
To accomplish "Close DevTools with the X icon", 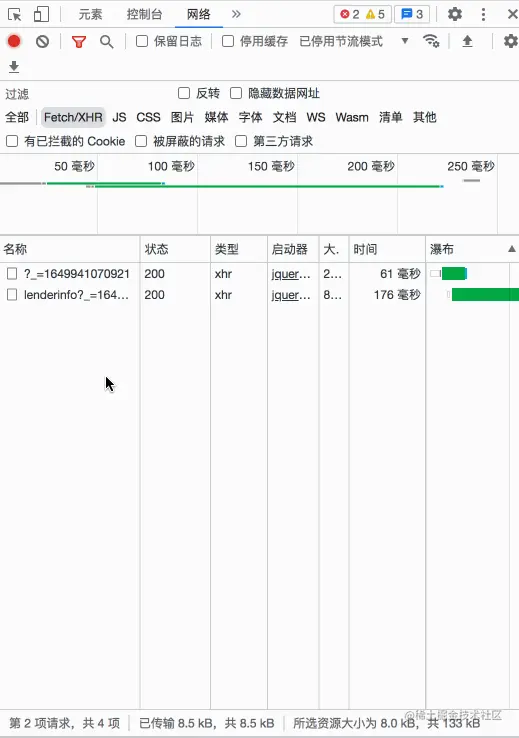I will 513,14.
